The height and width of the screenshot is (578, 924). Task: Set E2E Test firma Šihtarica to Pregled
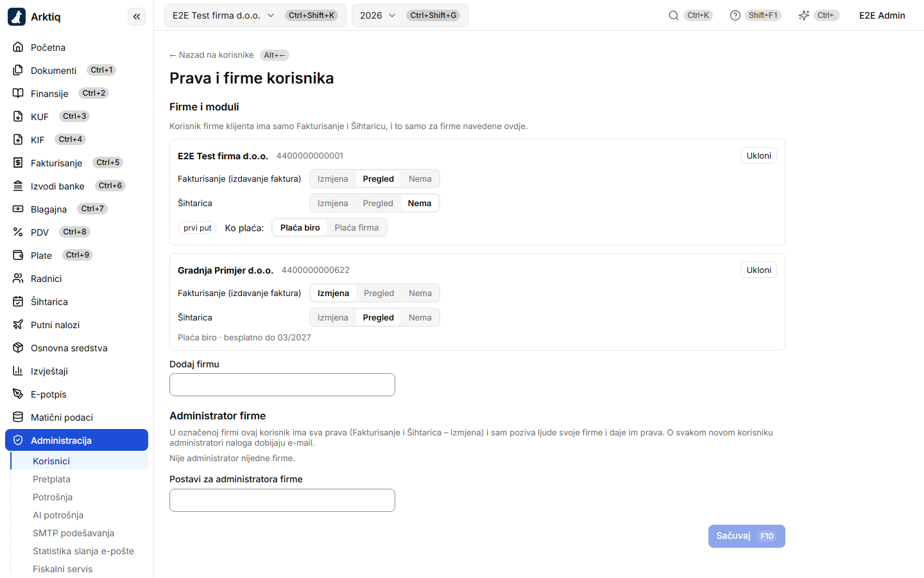pos(378,204)
